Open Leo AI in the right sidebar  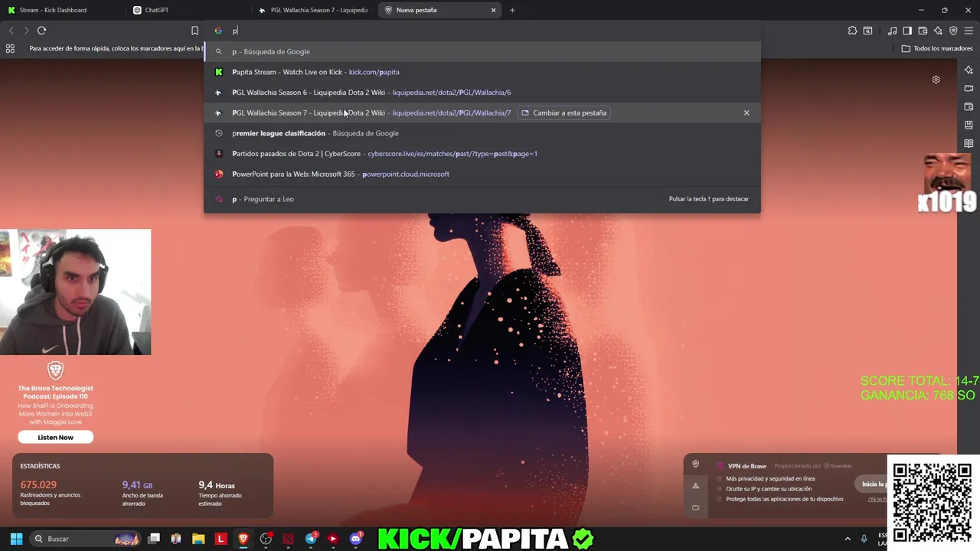point(969,70)
